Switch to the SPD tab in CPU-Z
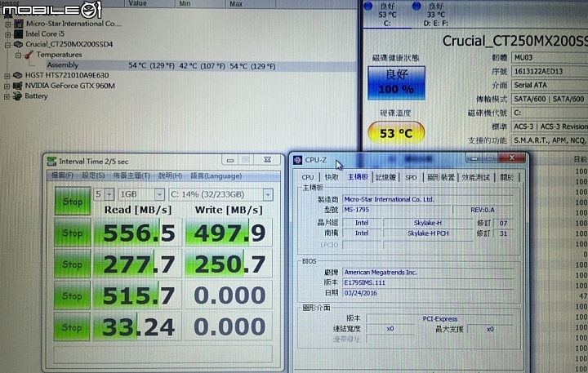The height and width of the screenshot is (373, 588). 411,177
